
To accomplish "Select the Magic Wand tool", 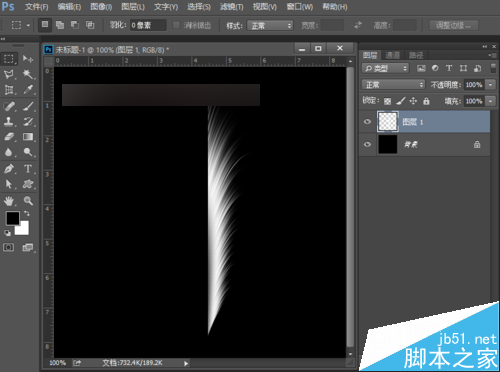I will pyautogui.click(x=28, y=74).
